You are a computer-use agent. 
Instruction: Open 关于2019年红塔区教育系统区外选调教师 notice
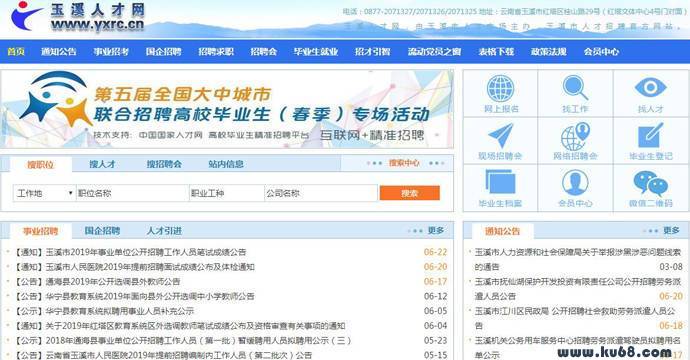(180, 326)
